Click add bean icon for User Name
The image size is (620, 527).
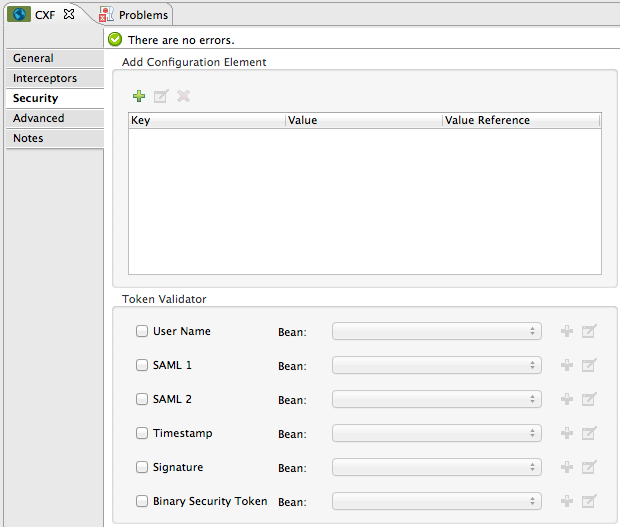pyautogui.click(x=567, y=332)
